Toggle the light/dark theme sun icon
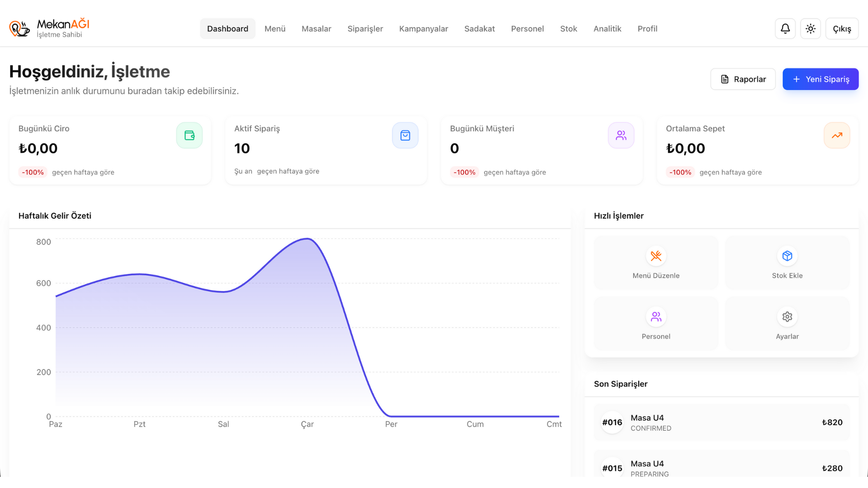The image size is (868, 488). [x=811, y=28]
